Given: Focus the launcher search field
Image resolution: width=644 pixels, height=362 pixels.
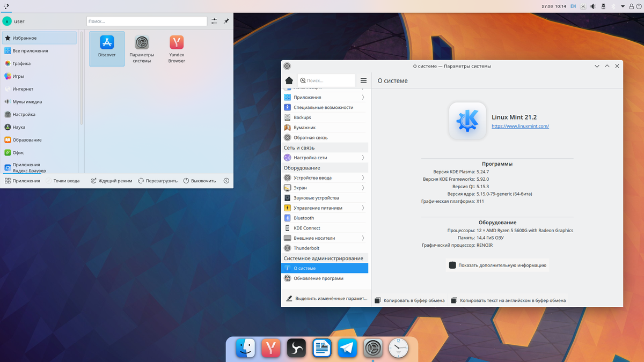Looking at the screenshot, I should pyautogui.click(x=147, y=21).
